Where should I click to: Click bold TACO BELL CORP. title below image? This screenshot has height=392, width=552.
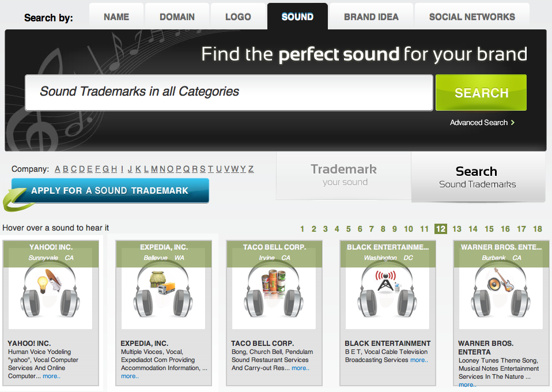click(x=262, y=344)
